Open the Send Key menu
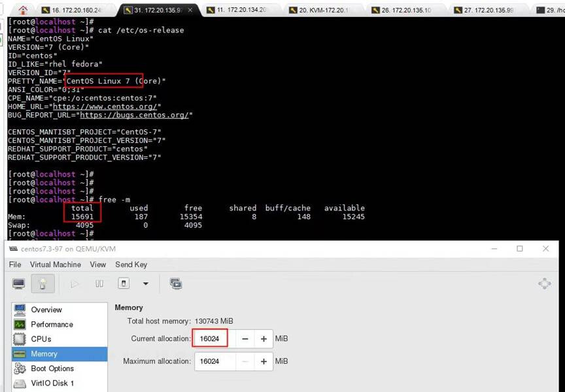Viewport: 565px width, 392px height. (131, 265)
